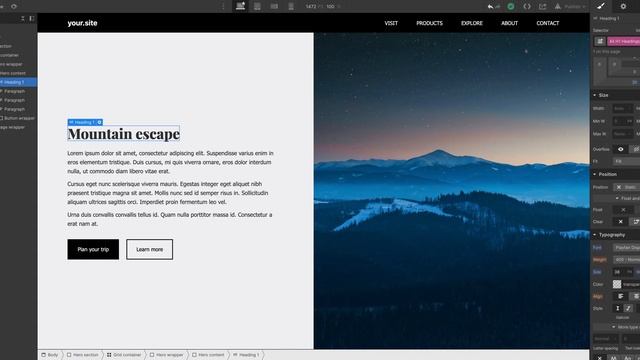Select clear left option icon
Image resolution: width=640 pixels, height=360 pixels.
coord(635,222)
